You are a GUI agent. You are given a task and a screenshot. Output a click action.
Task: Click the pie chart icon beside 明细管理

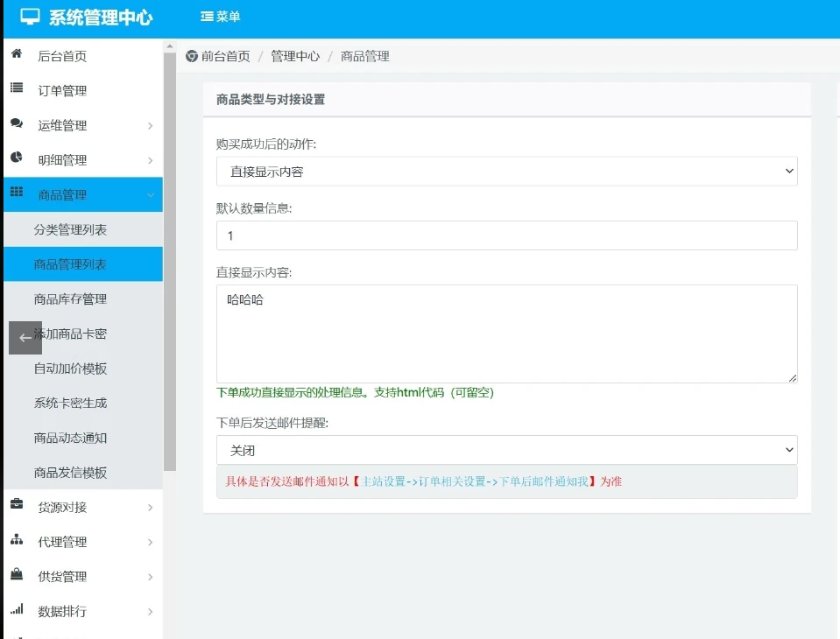click(x=17, y=158)
